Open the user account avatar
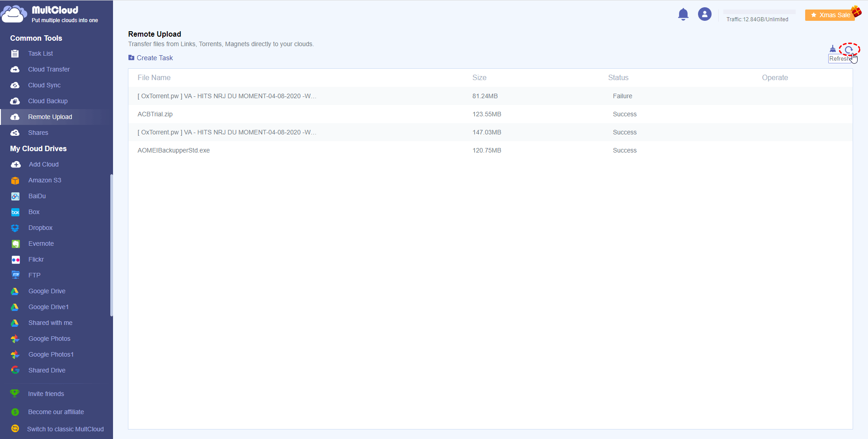Viewport: 868px width, 439px height. point(704,14)
